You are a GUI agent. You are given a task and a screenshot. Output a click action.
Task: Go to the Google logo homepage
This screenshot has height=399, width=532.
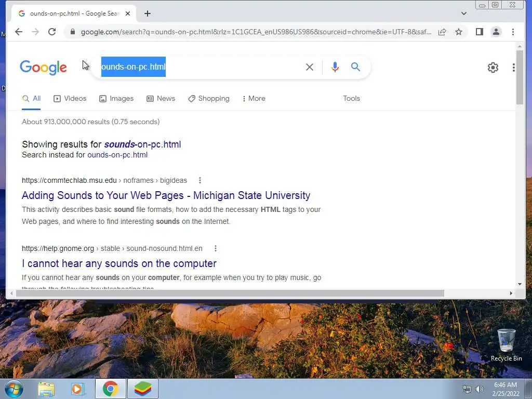[44, 68]
